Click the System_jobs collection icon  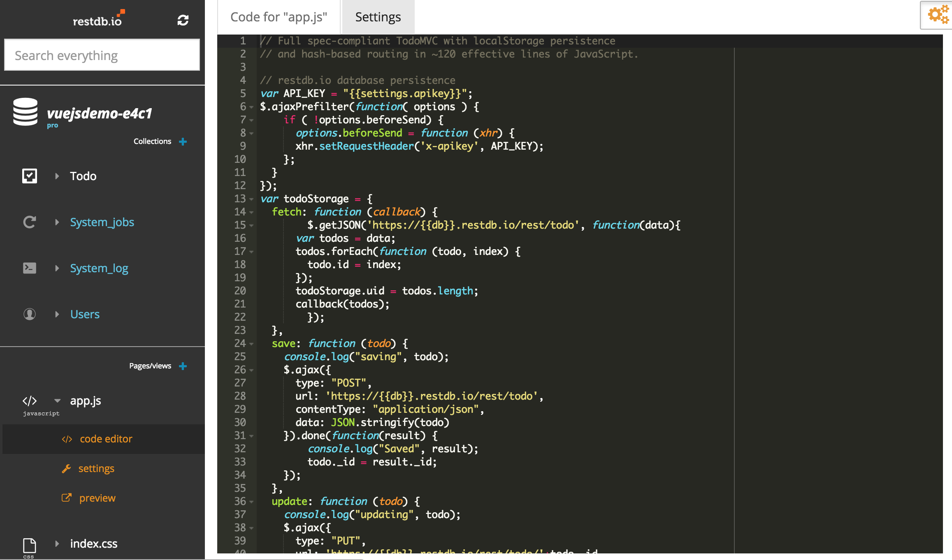pyautogui.click(x=29, y=222)
